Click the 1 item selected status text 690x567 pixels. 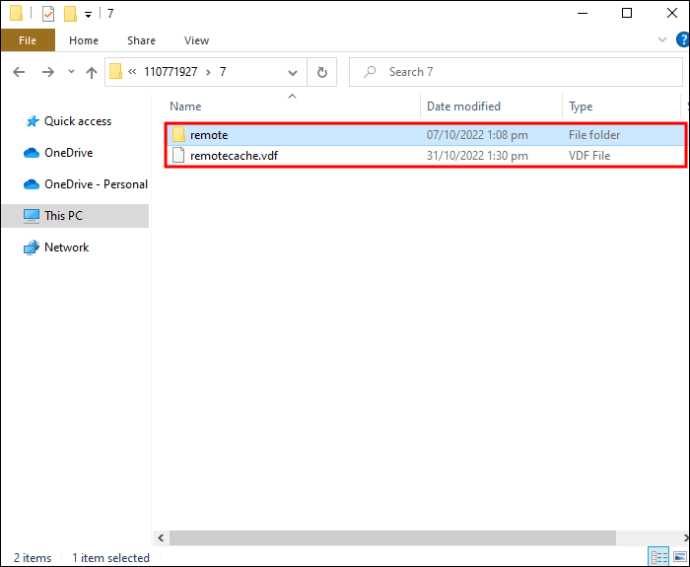click(111, 558)
